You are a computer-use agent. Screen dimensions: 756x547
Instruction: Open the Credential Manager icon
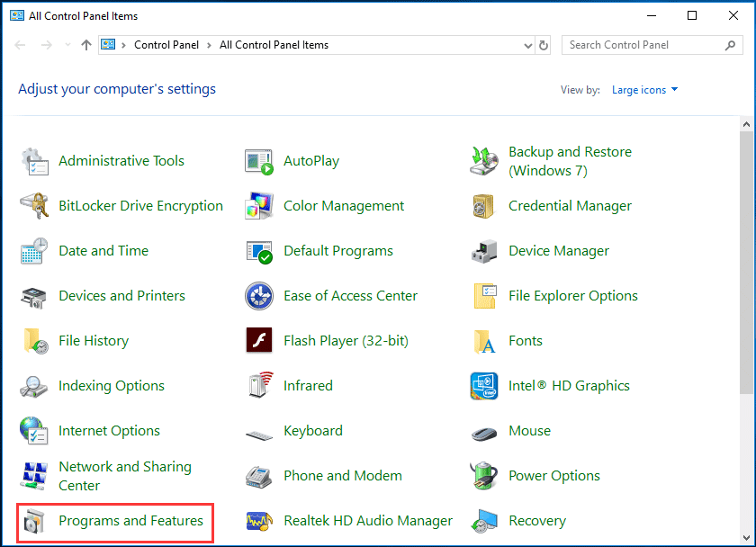click(x=484, y=206)
